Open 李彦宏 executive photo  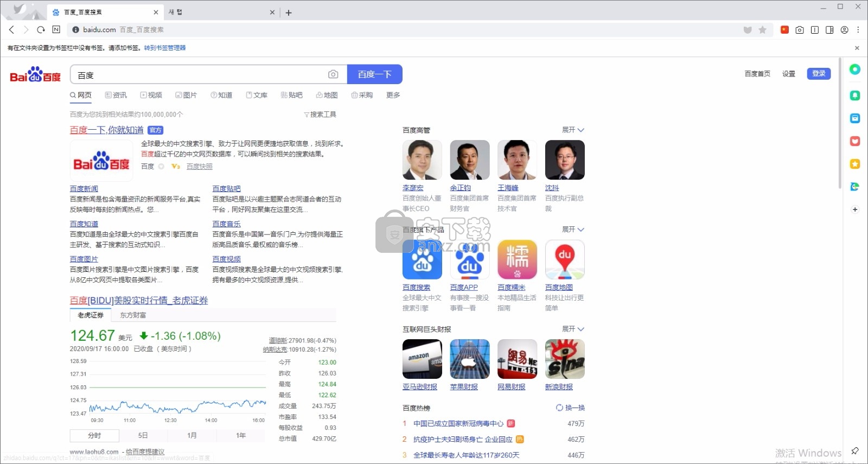(x=422, y=160)
